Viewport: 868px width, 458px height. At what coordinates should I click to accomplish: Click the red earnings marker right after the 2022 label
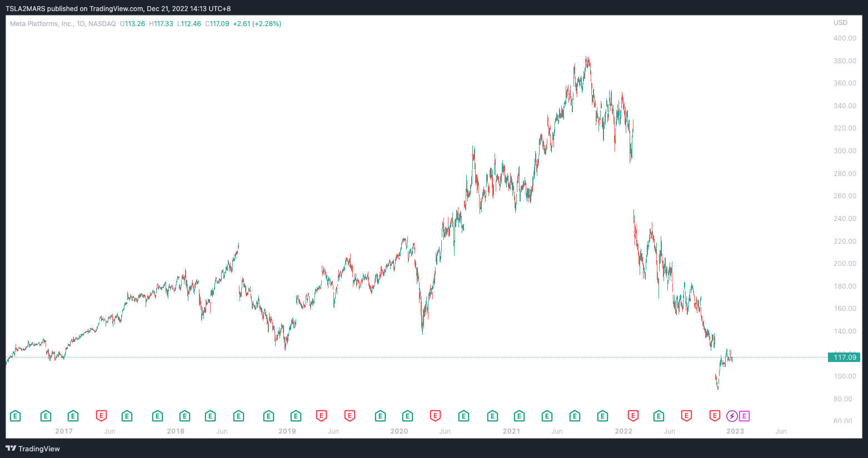pyautogui.click(x=633, y=416)
